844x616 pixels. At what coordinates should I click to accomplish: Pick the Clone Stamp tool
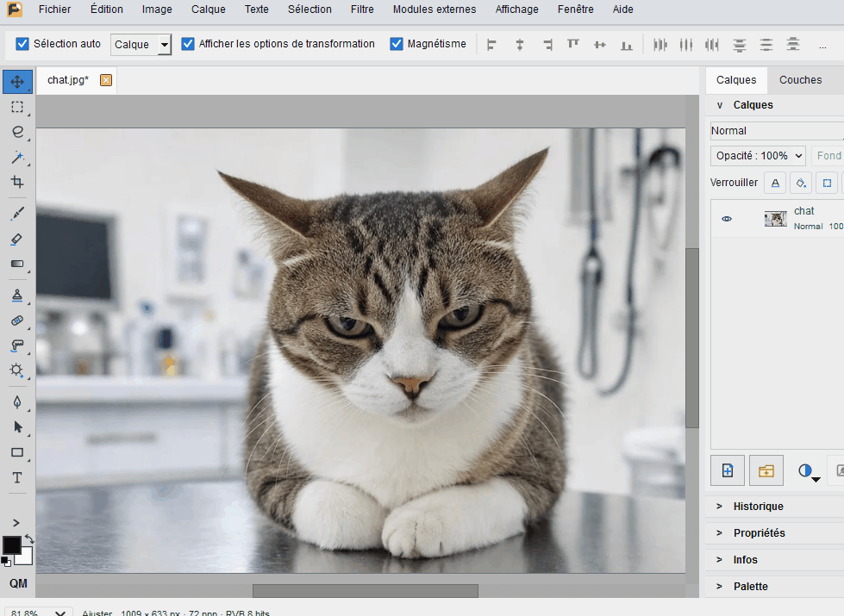(x=17, y=296)
